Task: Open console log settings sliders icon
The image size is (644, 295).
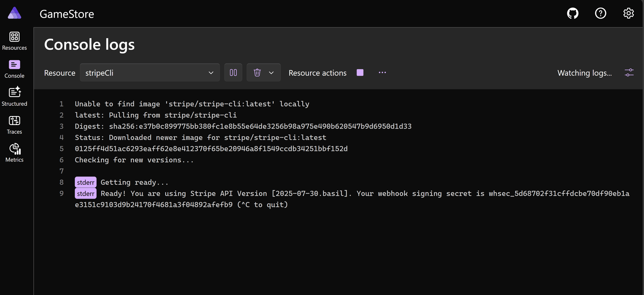Action: [629, 72]
